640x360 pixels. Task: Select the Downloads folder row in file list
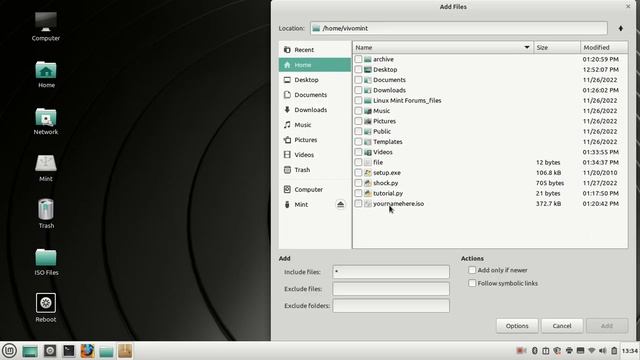click(x=490, y=90)
